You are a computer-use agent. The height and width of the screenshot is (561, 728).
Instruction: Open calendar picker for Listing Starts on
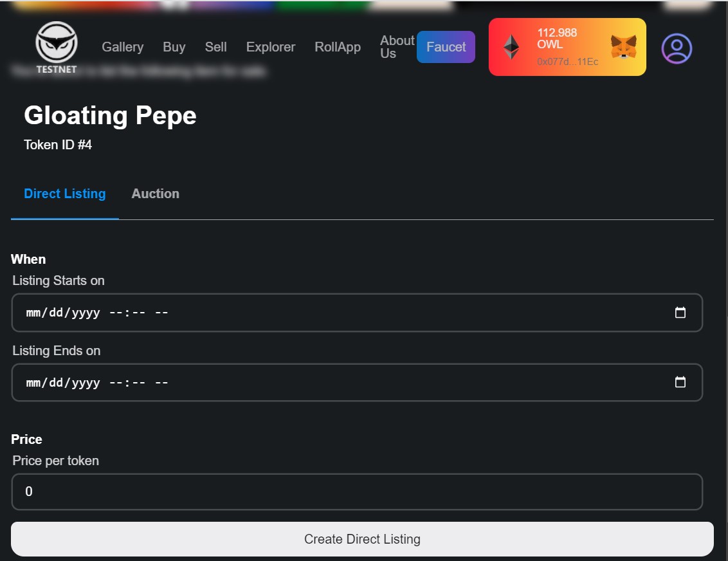click(680, 313)
